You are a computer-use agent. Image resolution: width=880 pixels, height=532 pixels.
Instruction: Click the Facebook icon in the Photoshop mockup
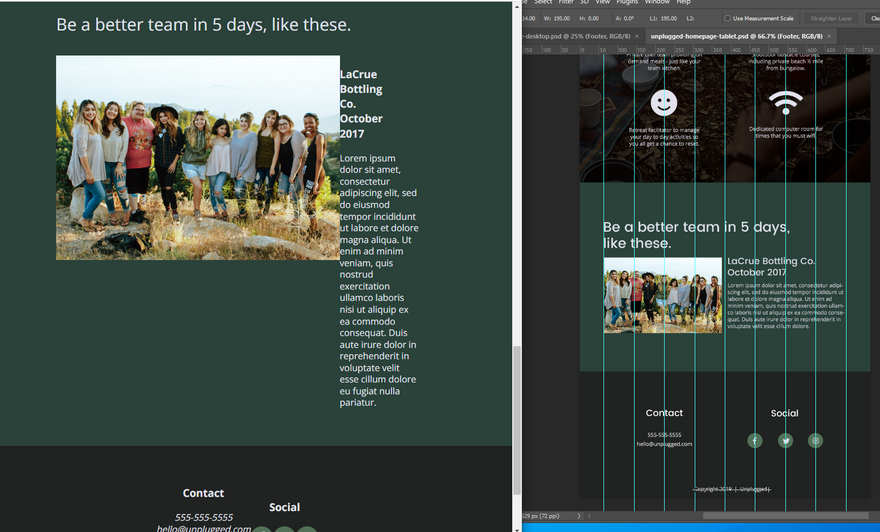755,441
